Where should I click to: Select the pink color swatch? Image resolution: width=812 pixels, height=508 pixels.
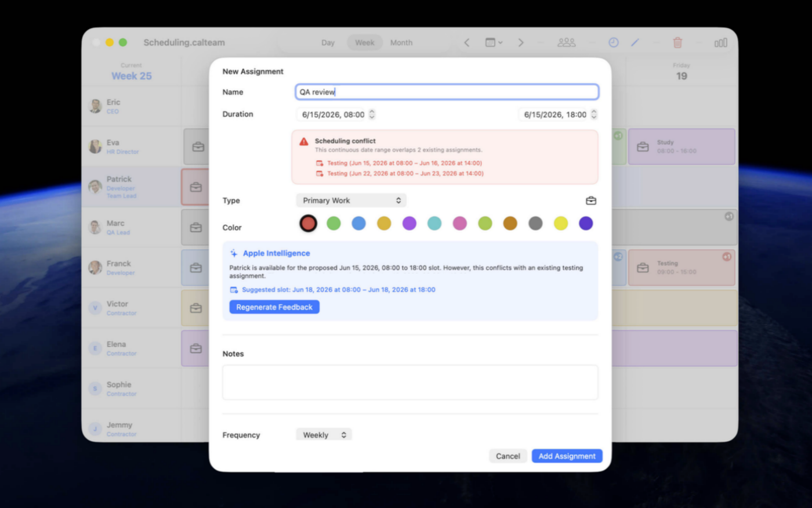460,223
